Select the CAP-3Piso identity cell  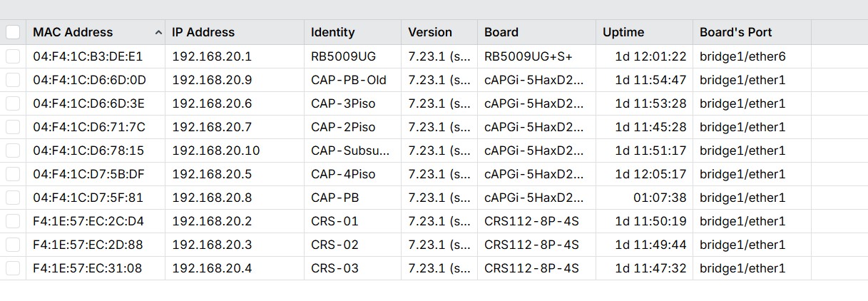343,103
